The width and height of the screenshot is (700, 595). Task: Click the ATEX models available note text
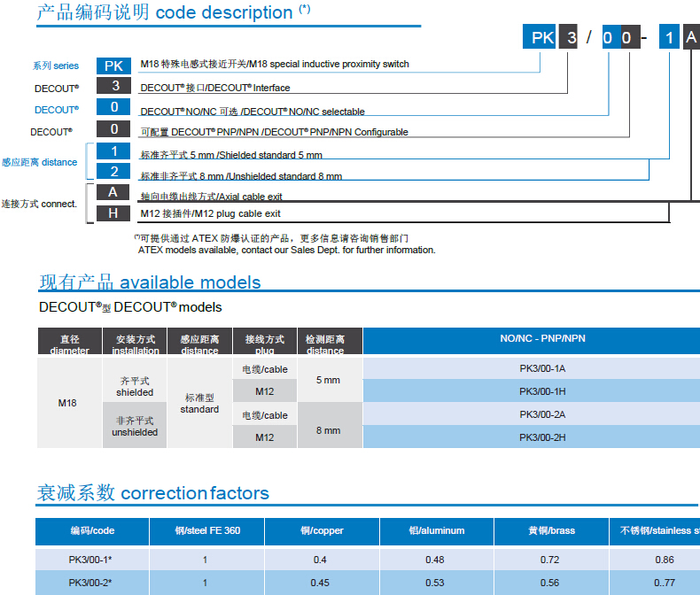(x=286, y=251)
